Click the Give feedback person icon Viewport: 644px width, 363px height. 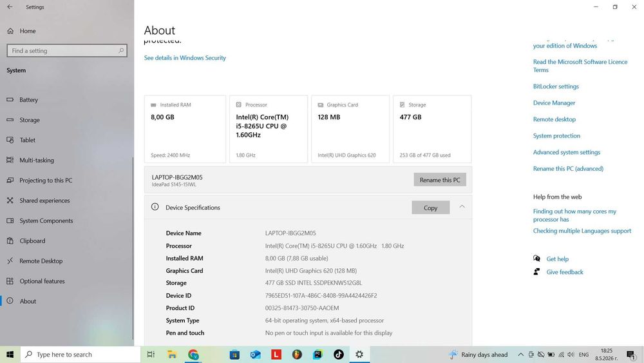click(536, 271)
